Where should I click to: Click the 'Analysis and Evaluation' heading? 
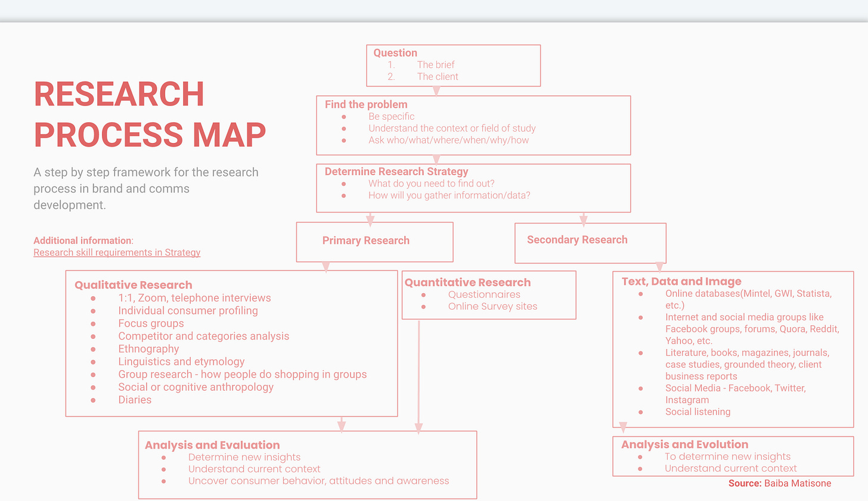point(212,445)
